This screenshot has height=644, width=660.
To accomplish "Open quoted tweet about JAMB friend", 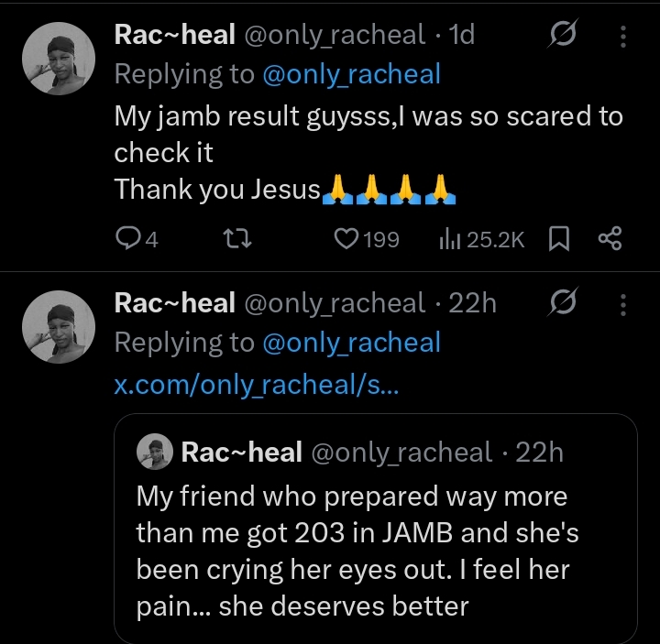I will pyautogui.click(x=376, y=550).
